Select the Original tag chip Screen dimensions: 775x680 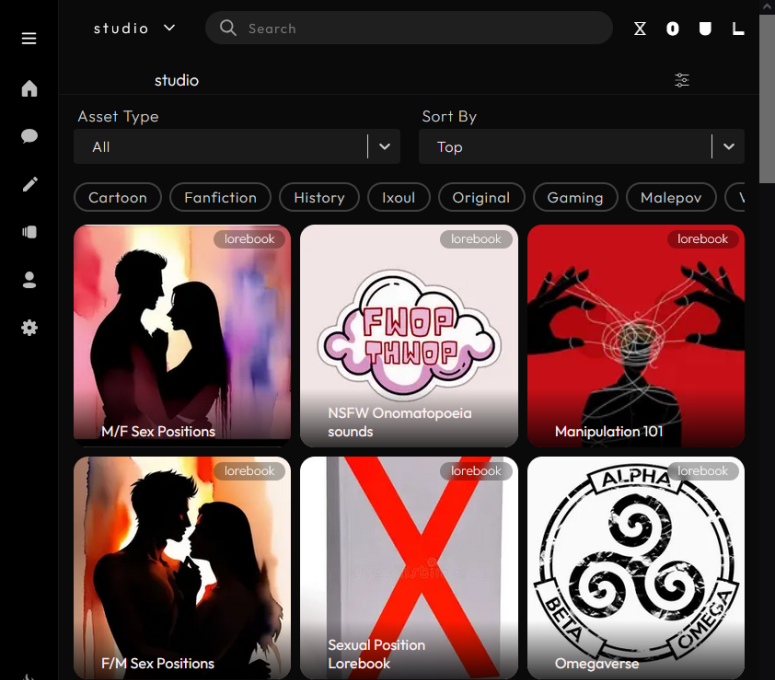481,198
